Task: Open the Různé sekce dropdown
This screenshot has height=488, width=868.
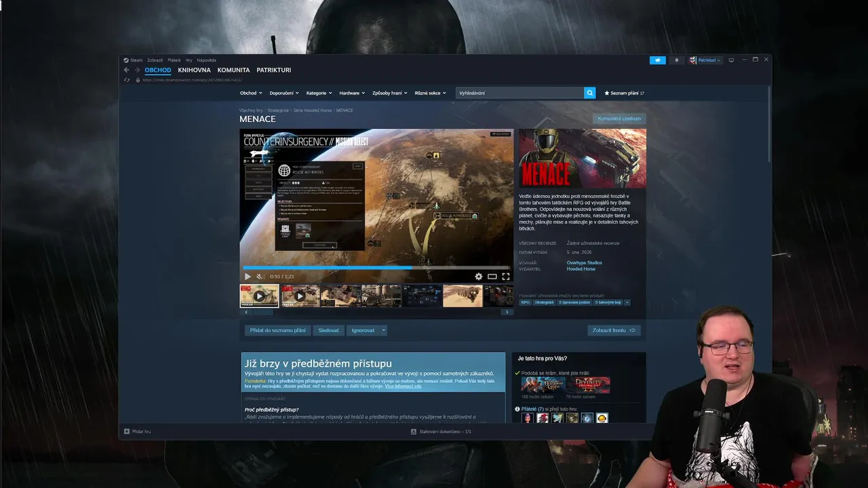Action: pyautogui.click(x=430, y=93)
